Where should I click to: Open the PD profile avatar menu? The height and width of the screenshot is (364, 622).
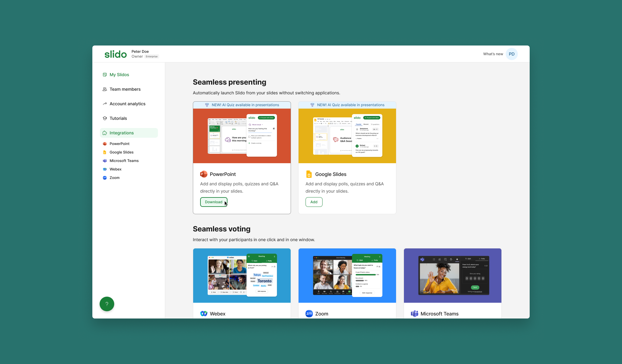511,54
